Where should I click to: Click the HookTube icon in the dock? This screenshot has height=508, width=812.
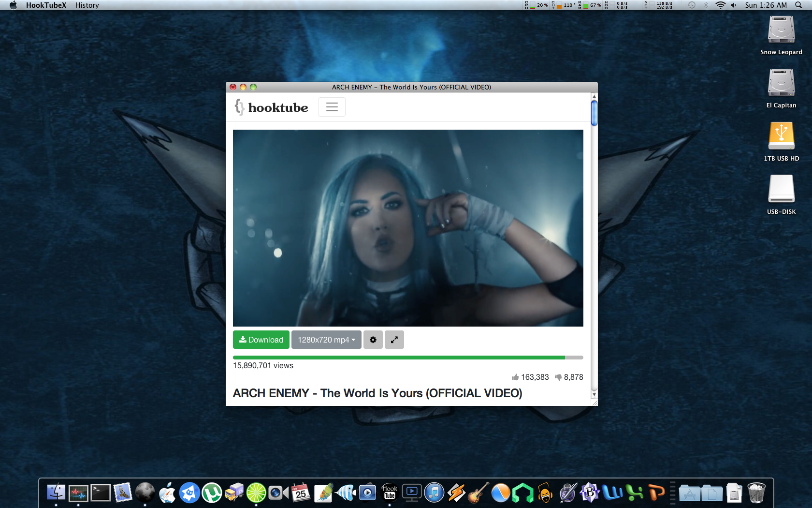coord(390,493)
